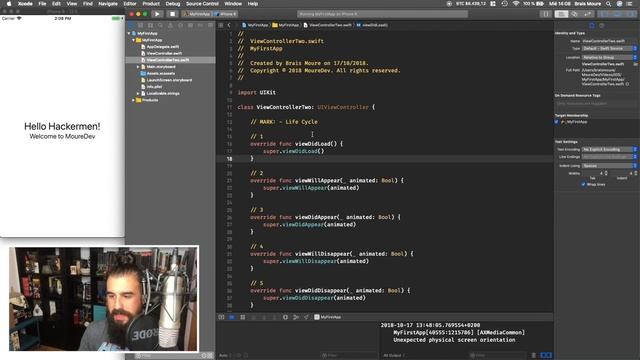Viewport: 640px width, 360px height.
Task: Show the Assistant editor (overlapping circles) button
Action: click(574, 14)
